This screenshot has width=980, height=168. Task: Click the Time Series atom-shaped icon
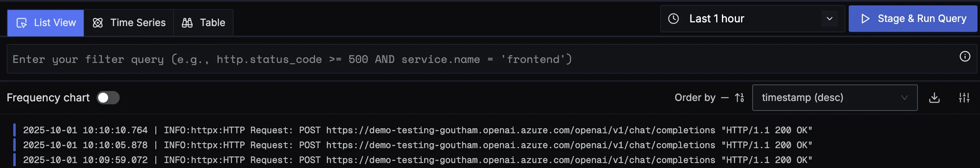coord(98,23)
